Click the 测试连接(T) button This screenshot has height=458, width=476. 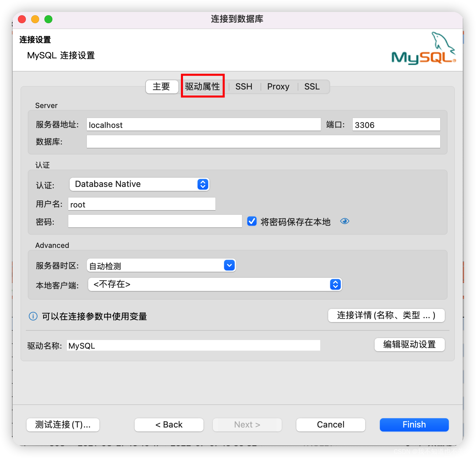(63, 425)
